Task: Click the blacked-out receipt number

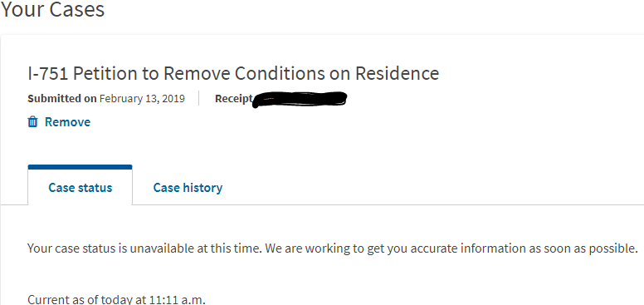Action: [x=300, y=99]
